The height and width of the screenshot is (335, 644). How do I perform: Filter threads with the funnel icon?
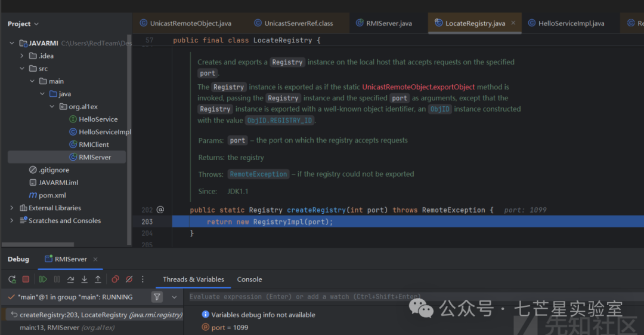pos(157,297)
